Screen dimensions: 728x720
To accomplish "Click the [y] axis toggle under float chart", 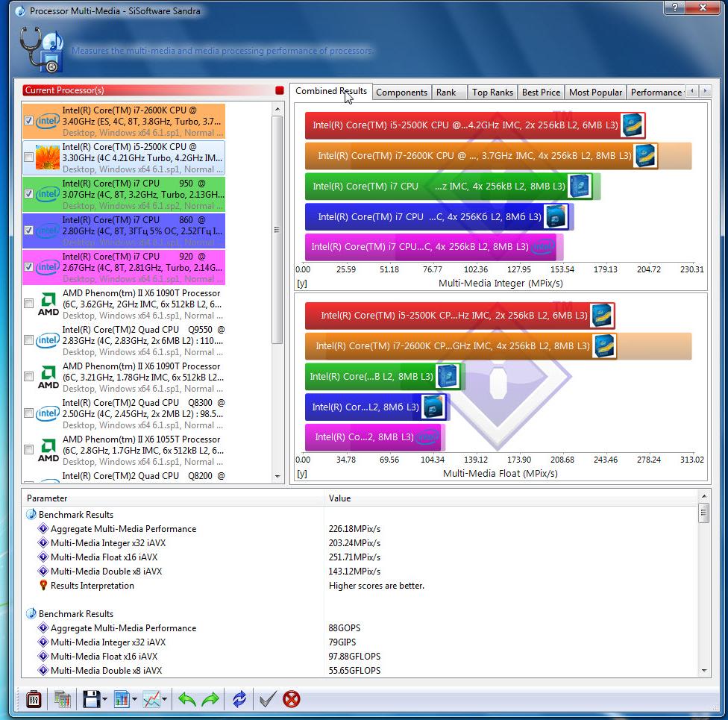I will pyautogui.click(x=302, y=474).
